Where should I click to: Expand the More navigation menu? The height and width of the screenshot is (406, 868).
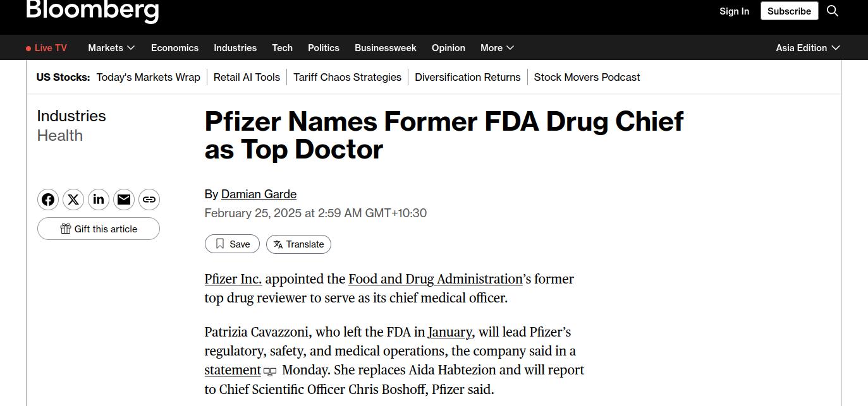(x=497, y=48)
